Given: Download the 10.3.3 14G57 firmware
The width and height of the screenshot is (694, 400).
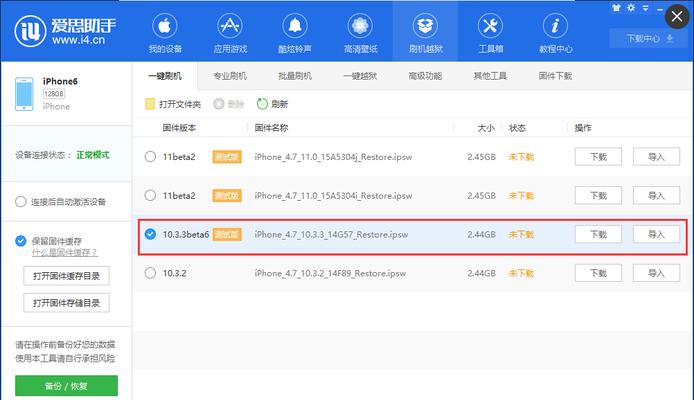Looking at the screenshot, I should point(598,234).
